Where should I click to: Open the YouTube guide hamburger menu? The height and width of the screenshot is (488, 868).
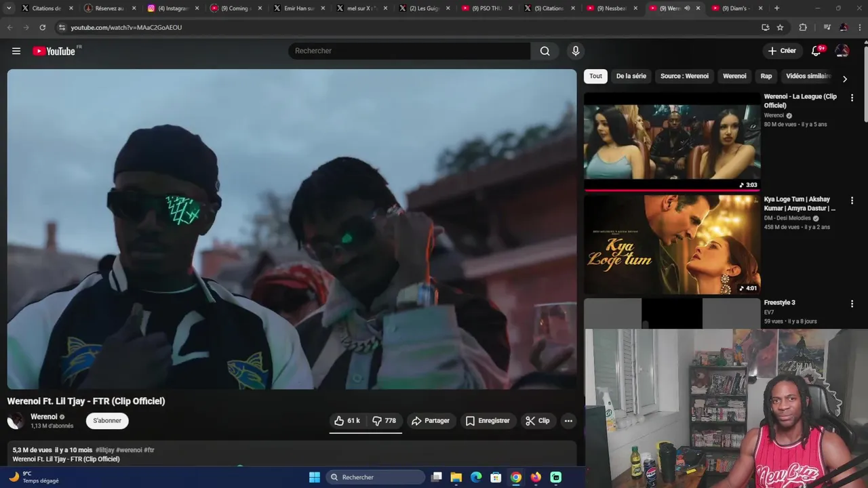click(x=16, y=51)
